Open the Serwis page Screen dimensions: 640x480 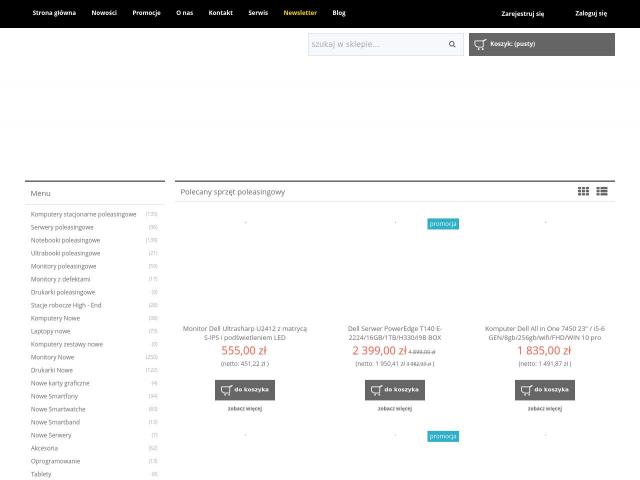pyautogui.click(x=258, y=13)
